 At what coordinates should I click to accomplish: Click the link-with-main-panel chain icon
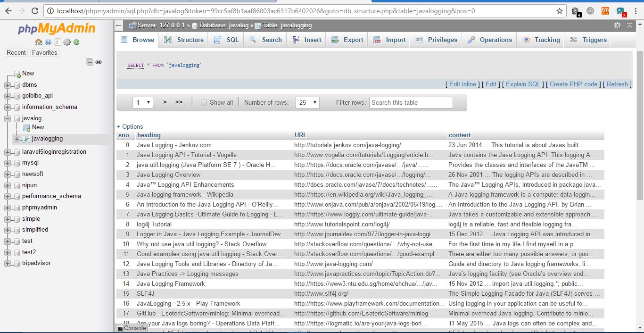pos(99,62)
